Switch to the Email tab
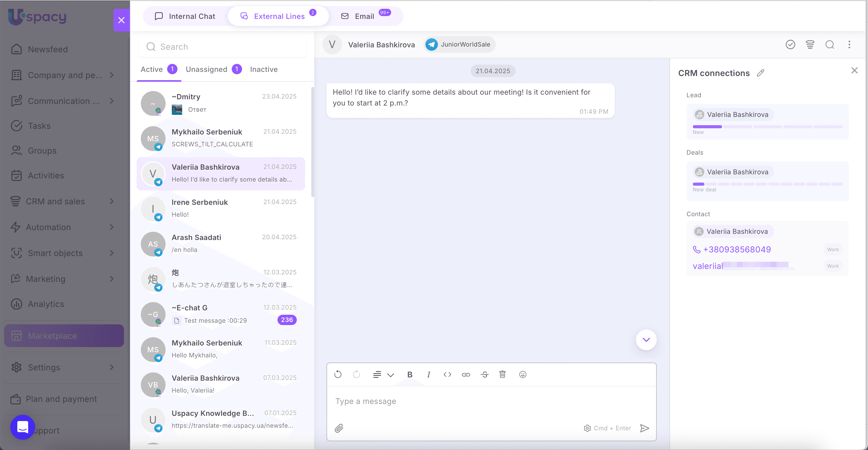The height and width of the screenshot is (450, 868). tap(363, 16)
